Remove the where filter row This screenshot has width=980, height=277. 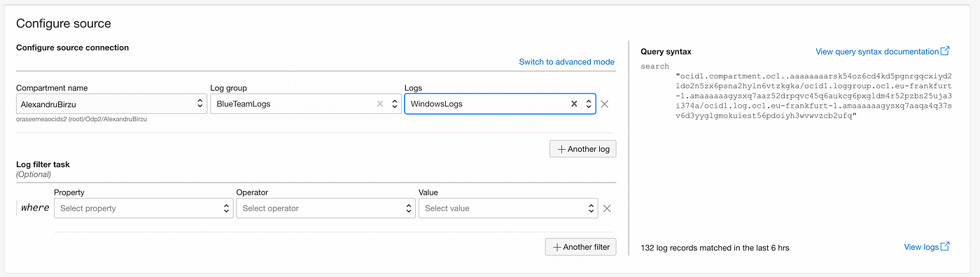tap(607, 208)
